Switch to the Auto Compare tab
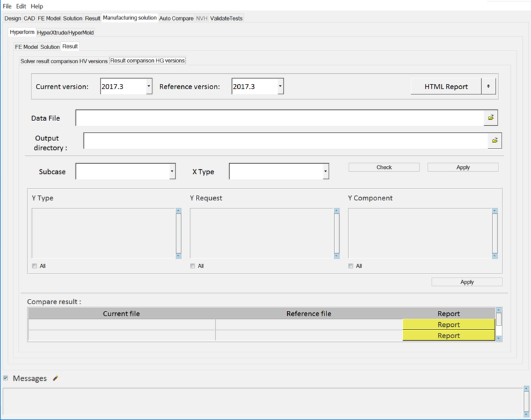Viewport: 531px width, 420px height. [x=177, y=18]
